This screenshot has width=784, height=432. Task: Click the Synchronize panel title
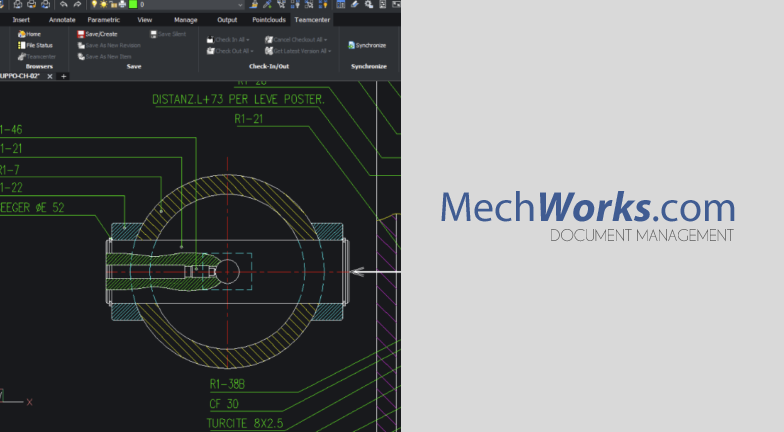[x=369, y=66]
